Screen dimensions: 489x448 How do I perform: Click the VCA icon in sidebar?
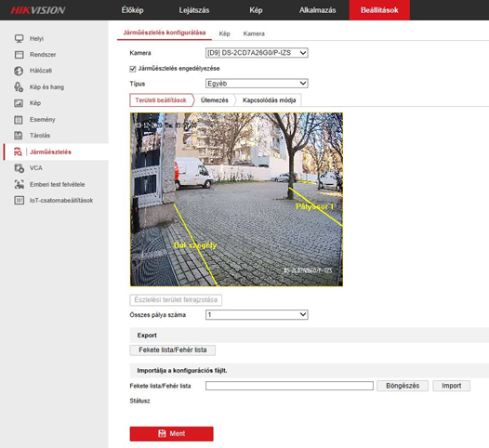click(x=19, y=168)
